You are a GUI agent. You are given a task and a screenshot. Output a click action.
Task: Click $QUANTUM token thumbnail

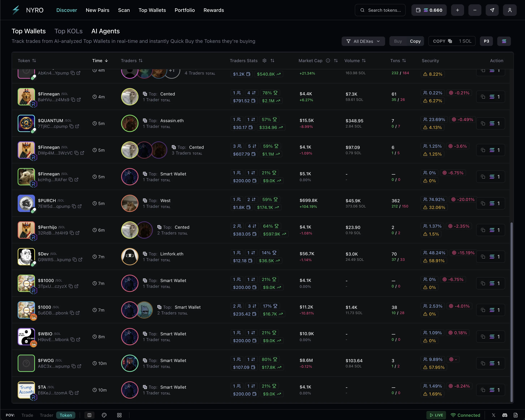[x=26, y=123]
